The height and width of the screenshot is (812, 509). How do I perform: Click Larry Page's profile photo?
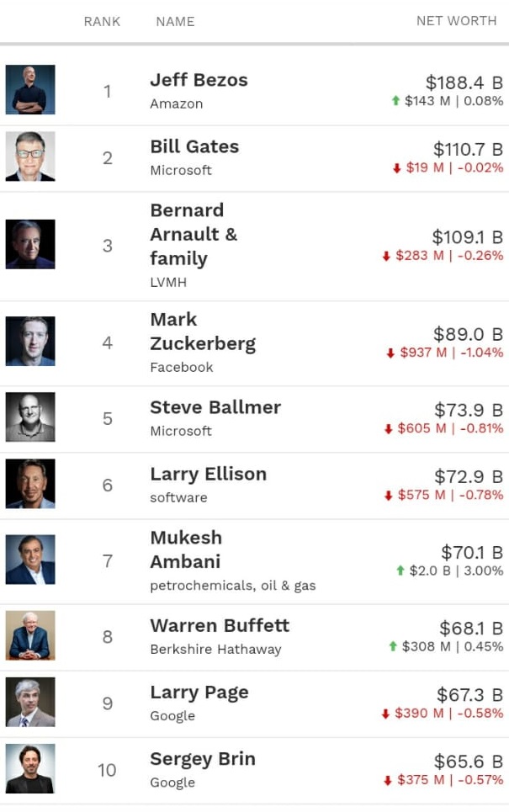30,702
